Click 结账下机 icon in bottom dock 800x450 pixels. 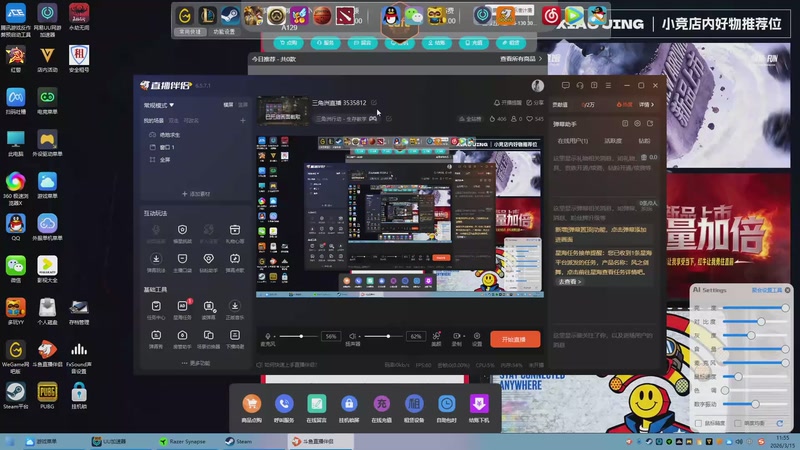[479, 404]
